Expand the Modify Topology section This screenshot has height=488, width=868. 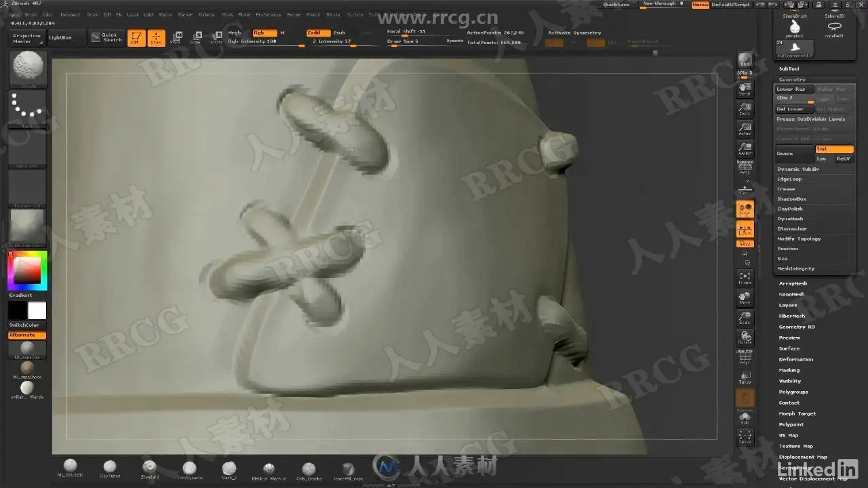point(799,239)
